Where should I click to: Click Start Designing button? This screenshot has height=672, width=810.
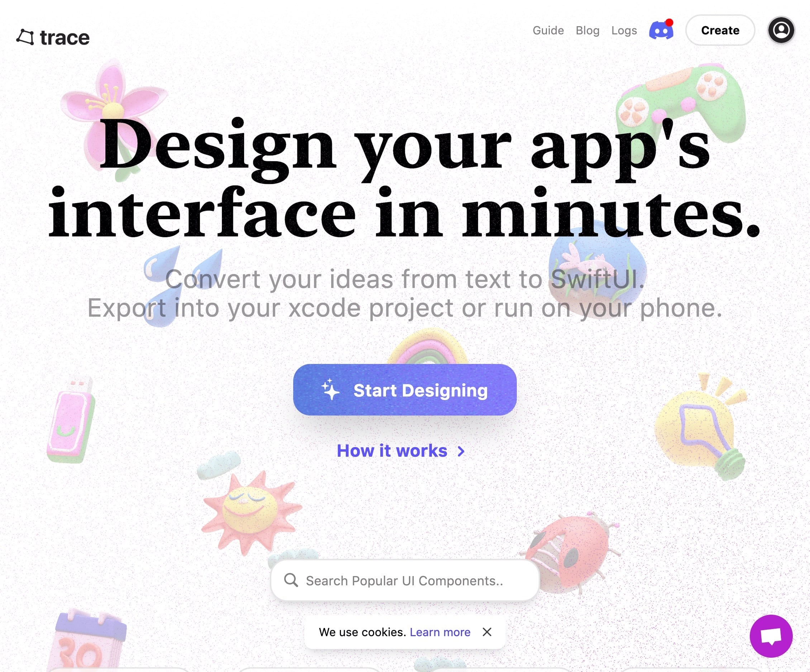pyautogui.click(x=405, y=389)
